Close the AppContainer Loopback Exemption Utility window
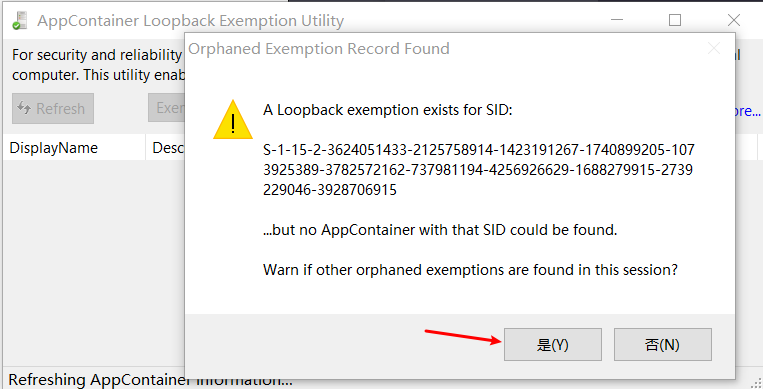 pos(734,20)
